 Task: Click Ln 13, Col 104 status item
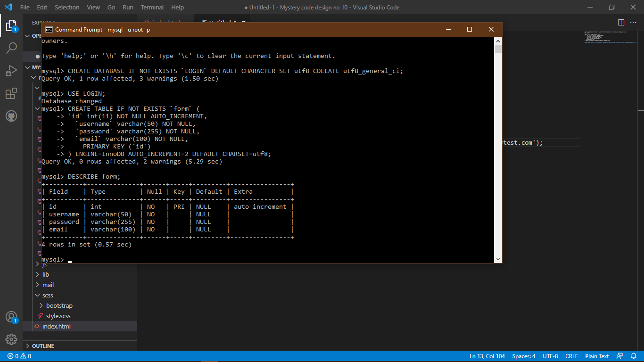[487, 356]
